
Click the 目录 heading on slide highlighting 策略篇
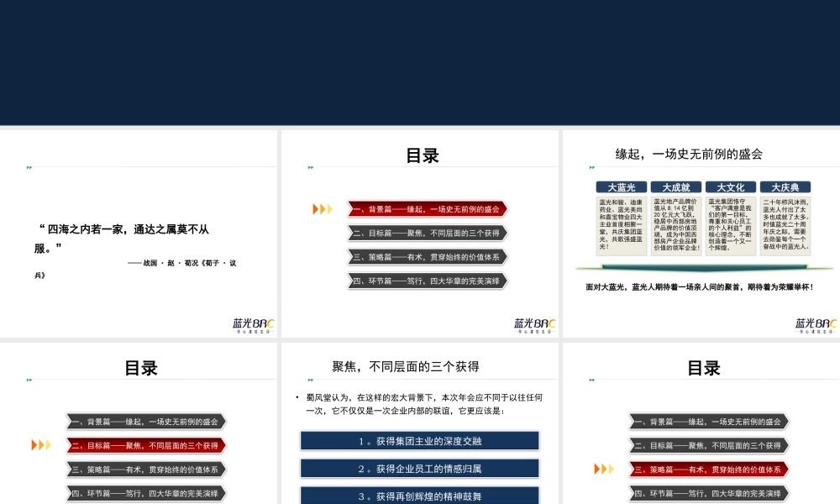pos(703,368)
